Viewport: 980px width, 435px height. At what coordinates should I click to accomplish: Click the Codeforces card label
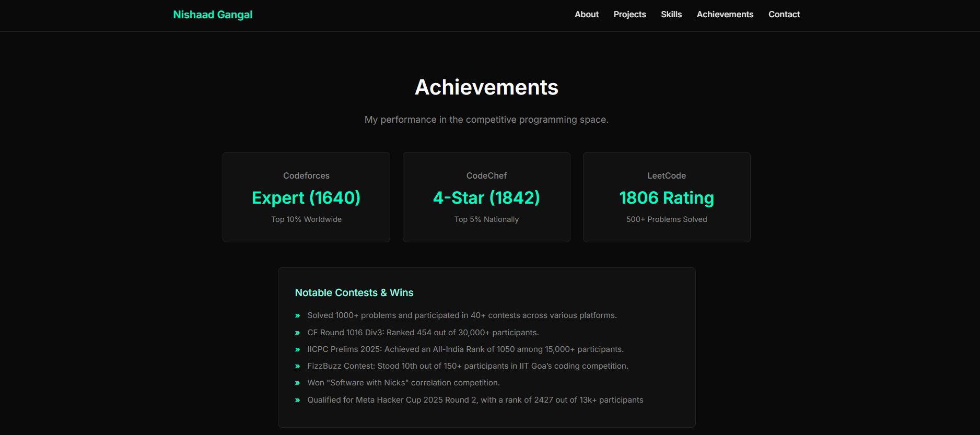(306, 176)
